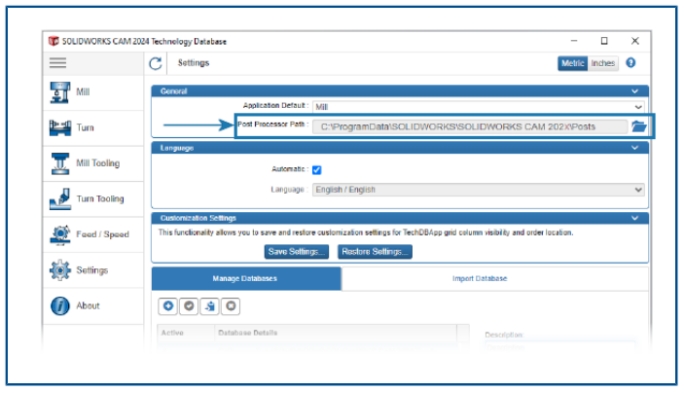Screen dimensions: 684x393
Task: Click the Database Details column header
Action: [248, 333]
